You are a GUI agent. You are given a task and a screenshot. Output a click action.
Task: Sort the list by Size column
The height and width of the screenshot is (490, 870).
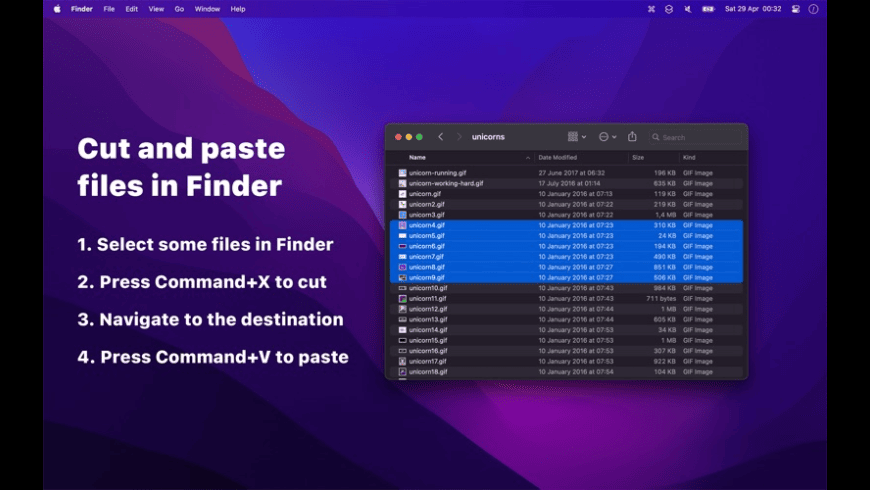638,158
